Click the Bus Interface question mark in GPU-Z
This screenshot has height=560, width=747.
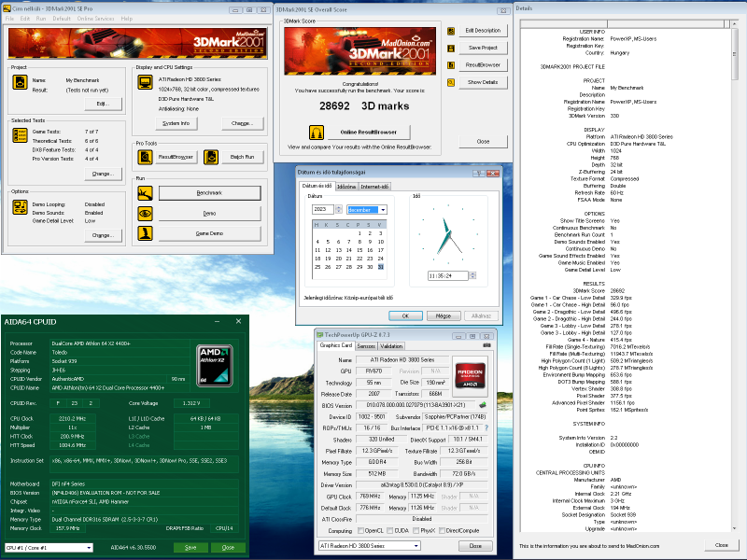click(486, 428)
